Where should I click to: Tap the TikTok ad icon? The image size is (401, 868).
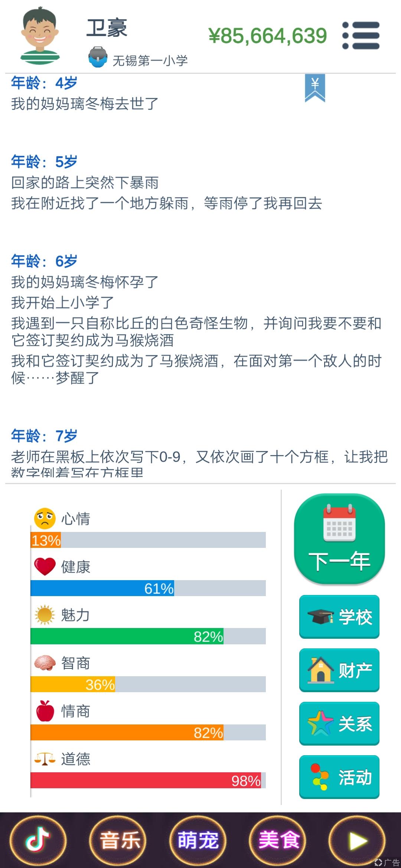(x=38, y=840)
